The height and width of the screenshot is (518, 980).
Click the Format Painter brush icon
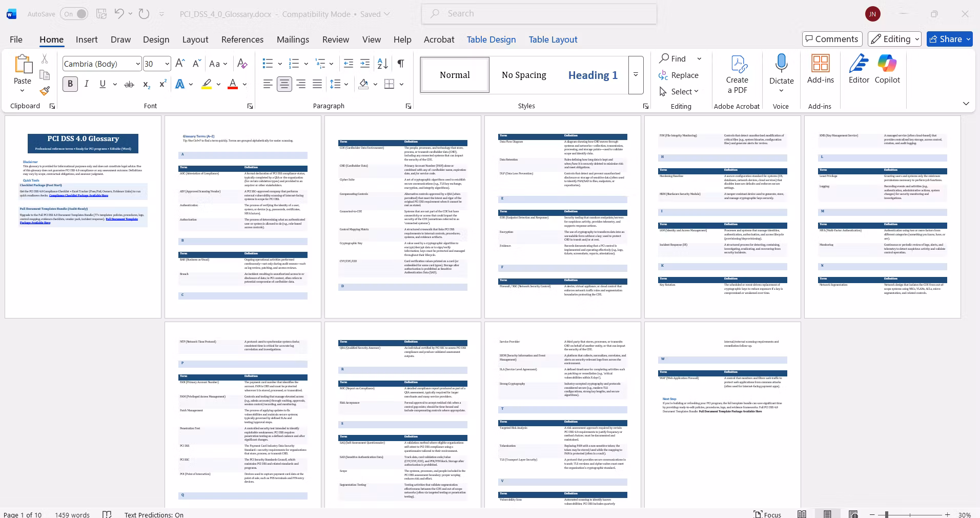click(45, 91)
